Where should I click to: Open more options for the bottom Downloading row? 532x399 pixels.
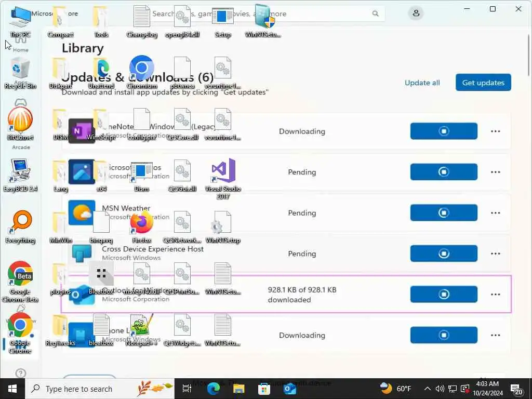[495, 335]
